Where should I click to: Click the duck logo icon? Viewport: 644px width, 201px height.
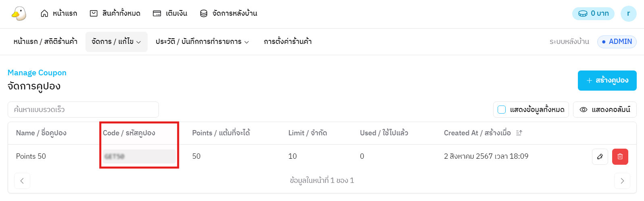(x=19, y=13)
